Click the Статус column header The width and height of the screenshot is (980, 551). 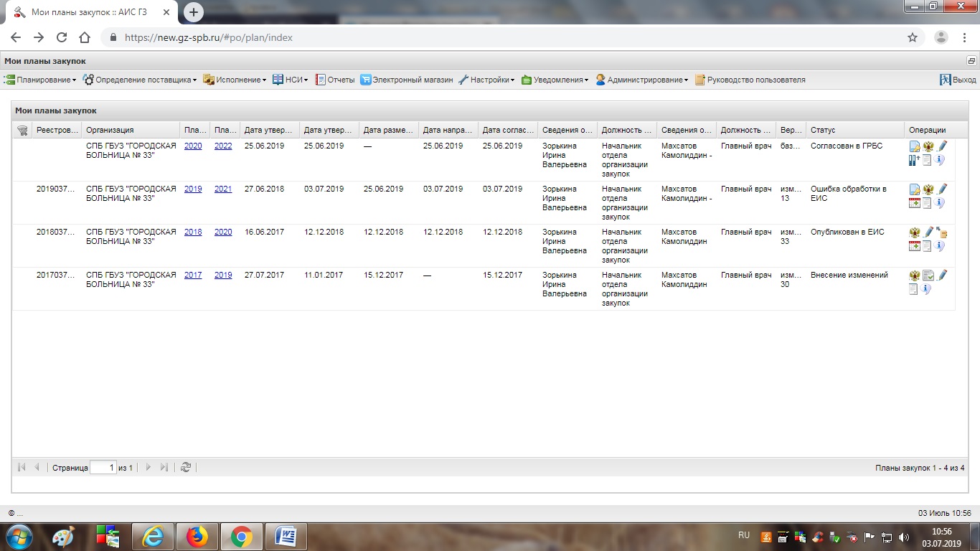854,130
